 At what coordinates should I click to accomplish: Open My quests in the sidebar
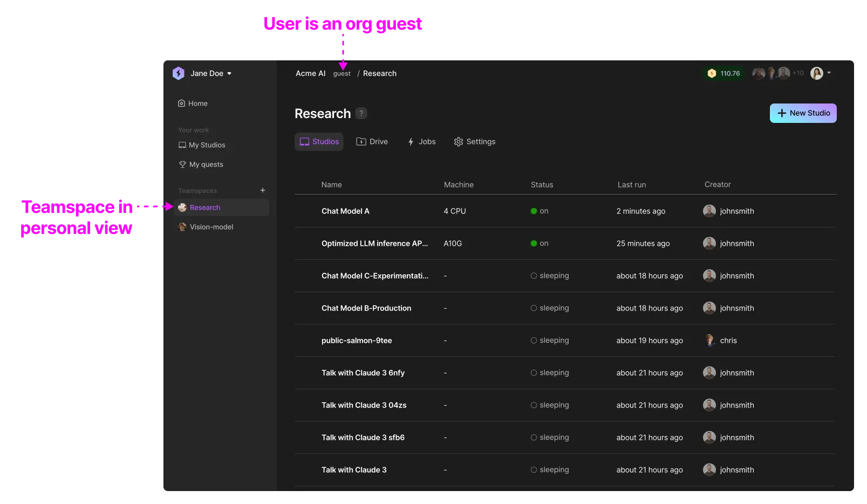201,164
